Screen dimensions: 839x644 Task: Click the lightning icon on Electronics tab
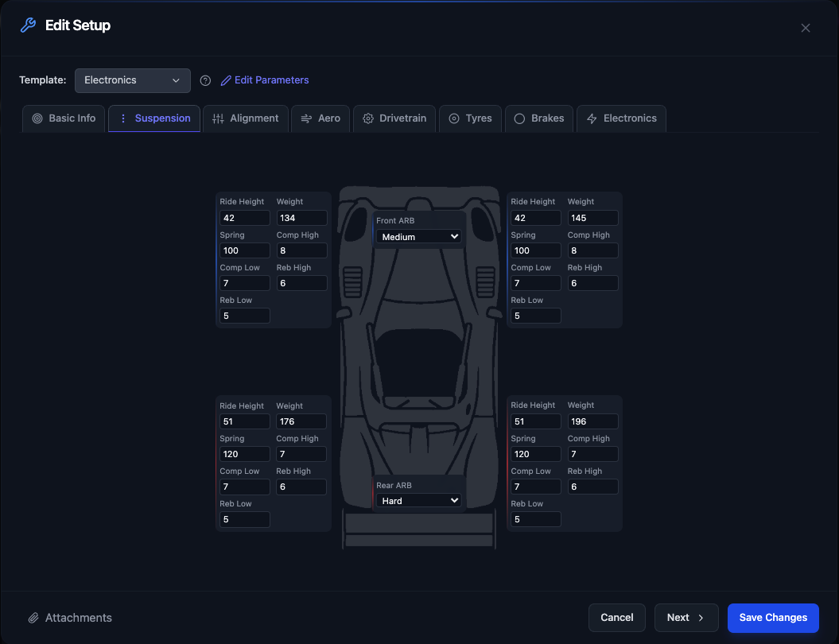[x=590, y=118]
